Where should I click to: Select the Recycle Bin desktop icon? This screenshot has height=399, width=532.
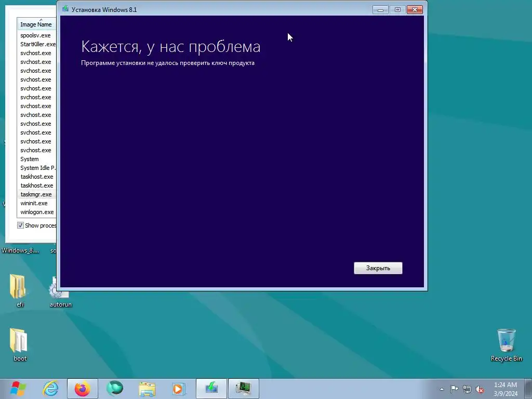(506, 345)
